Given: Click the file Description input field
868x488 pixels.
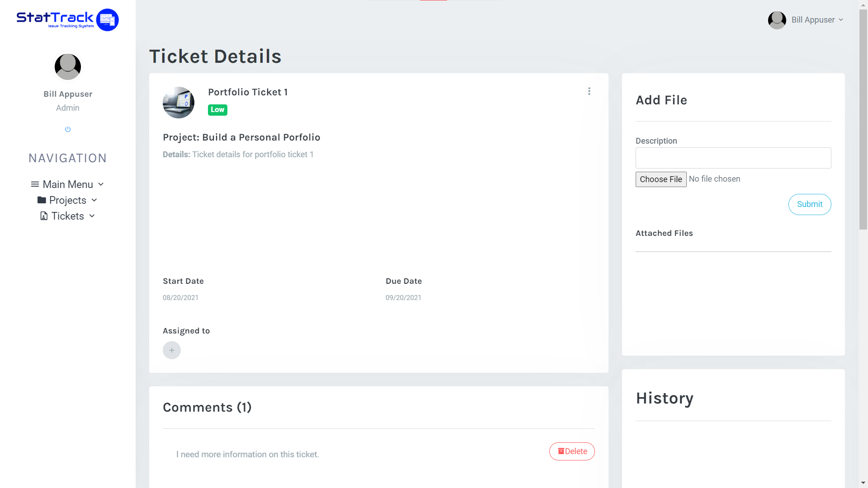Looking at the screenshot, I should 733,158.
